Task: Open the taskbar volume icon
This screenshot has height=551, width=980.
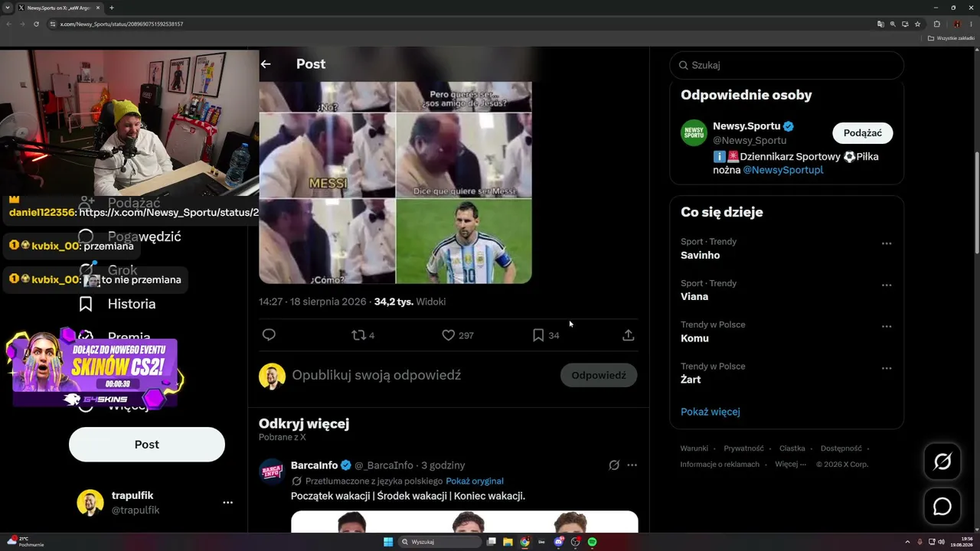Action: tap(941, 542)
